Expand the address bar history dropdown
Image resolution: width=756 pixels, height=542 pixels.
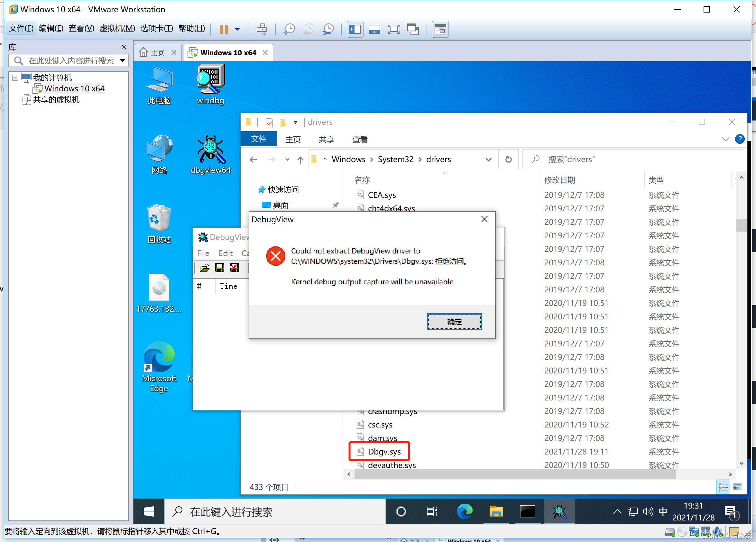[488, 159]
